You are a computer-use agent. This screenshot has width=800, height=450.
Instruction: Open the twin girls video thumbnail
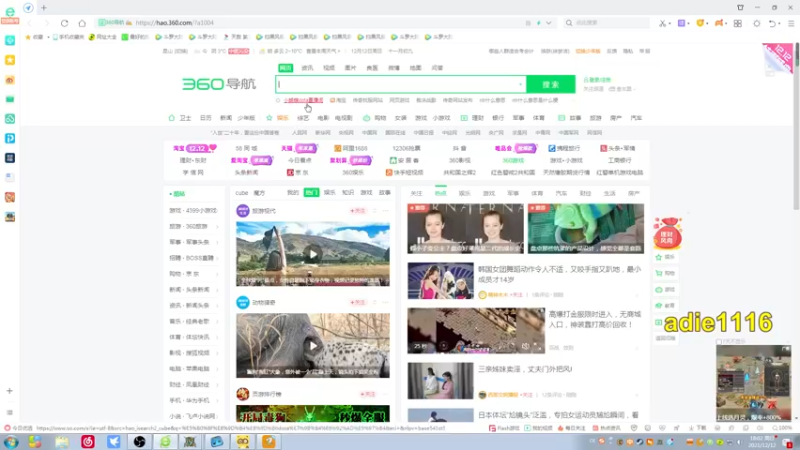pos(465,229)
